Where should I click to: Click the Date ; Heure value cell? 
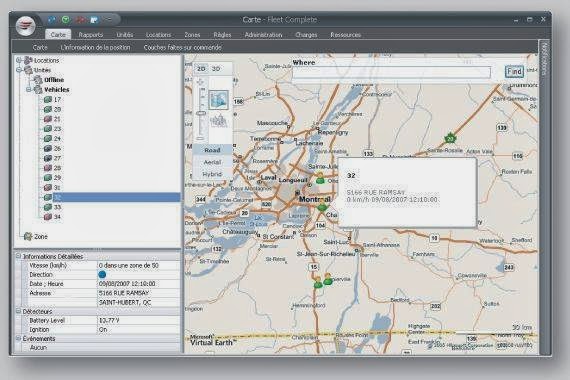pos(139,284)
